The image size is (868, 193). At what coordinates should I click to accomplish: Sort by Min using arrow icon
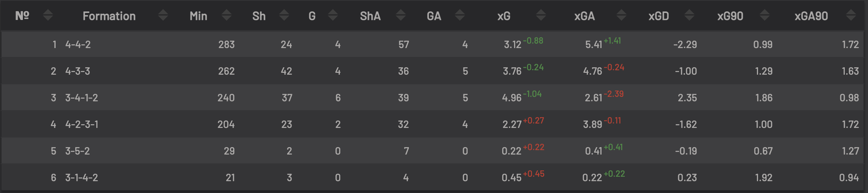(227, 16)
